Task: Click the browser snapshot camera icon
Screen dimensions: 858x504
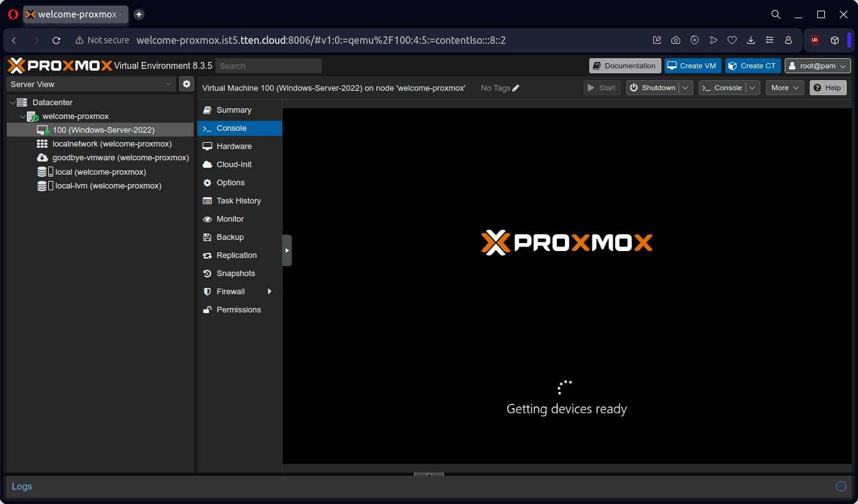Action: 676,40
